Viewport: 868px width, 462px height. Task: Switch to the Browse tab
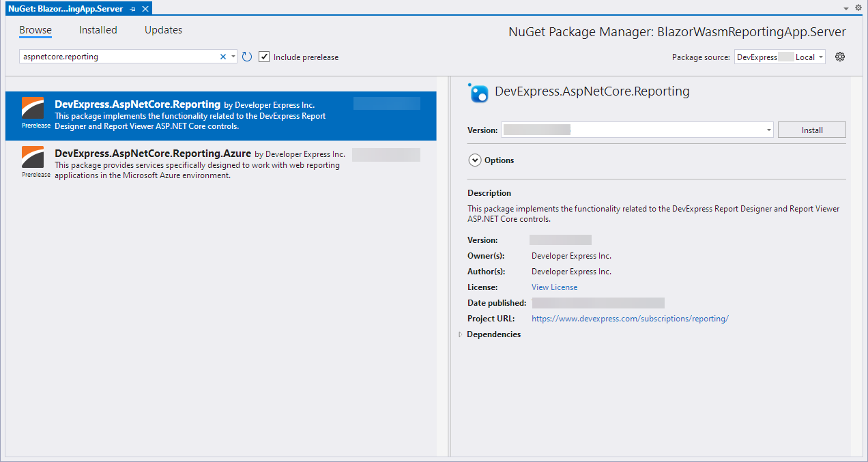[x=35, y=30]
